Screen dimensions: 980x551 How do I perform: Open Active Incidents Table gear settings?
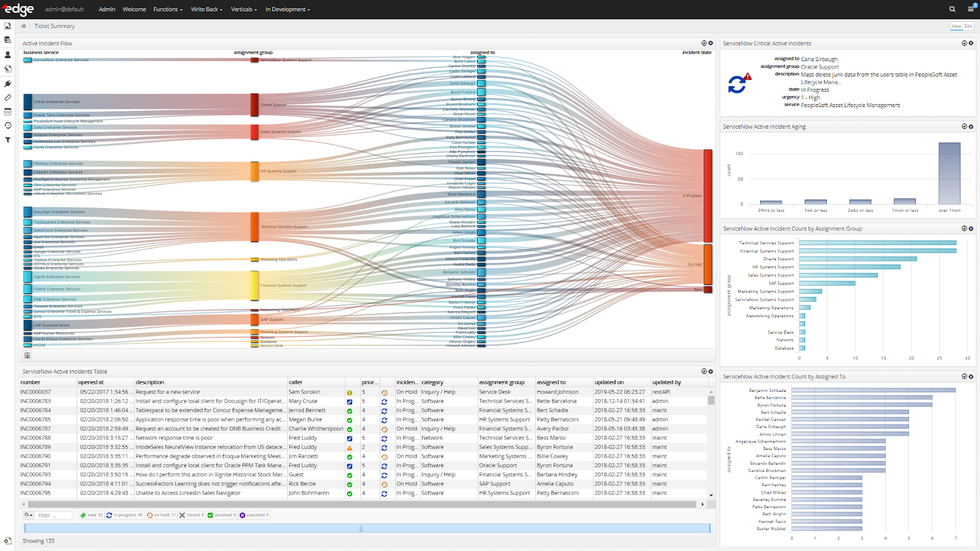pyautogui.click(x=710, y=372)
